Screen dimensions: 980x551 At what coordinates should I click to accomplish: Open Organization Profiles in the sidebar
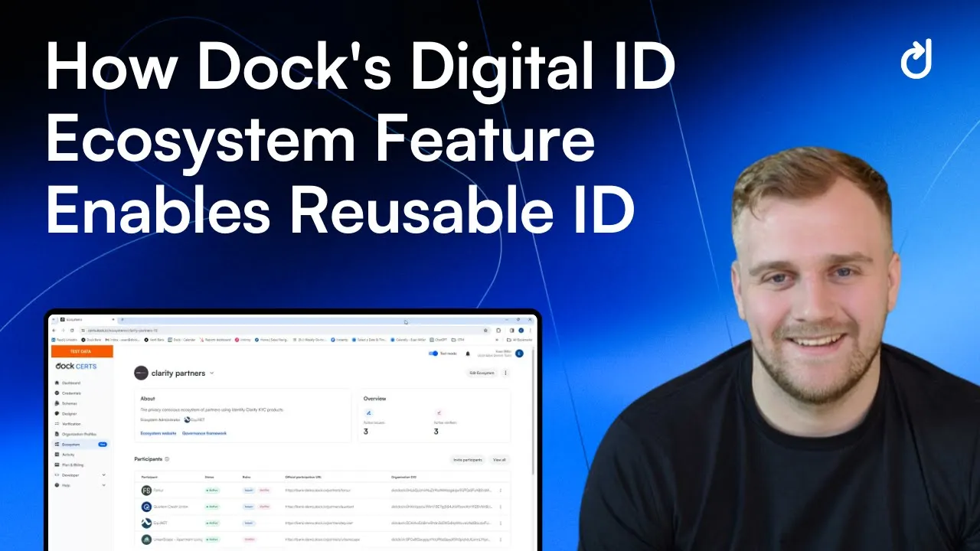tap(79, 434)
